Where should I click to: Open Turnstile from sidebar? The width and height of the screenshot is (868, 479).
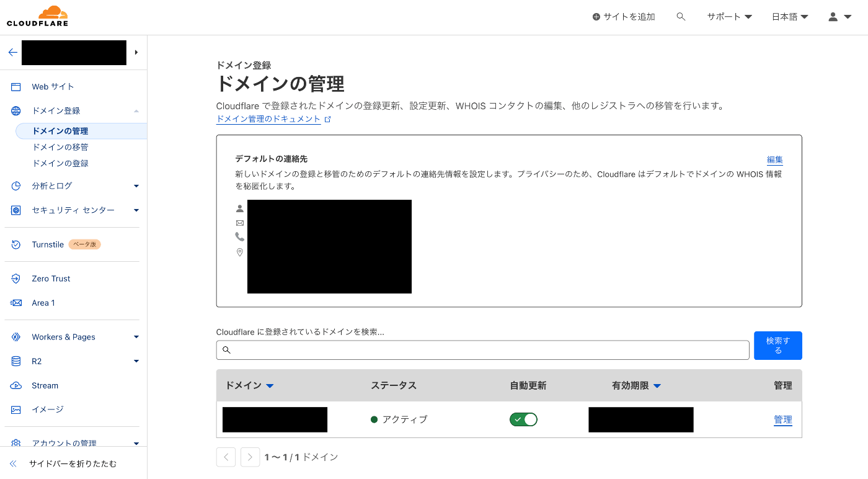coord(48,244)
